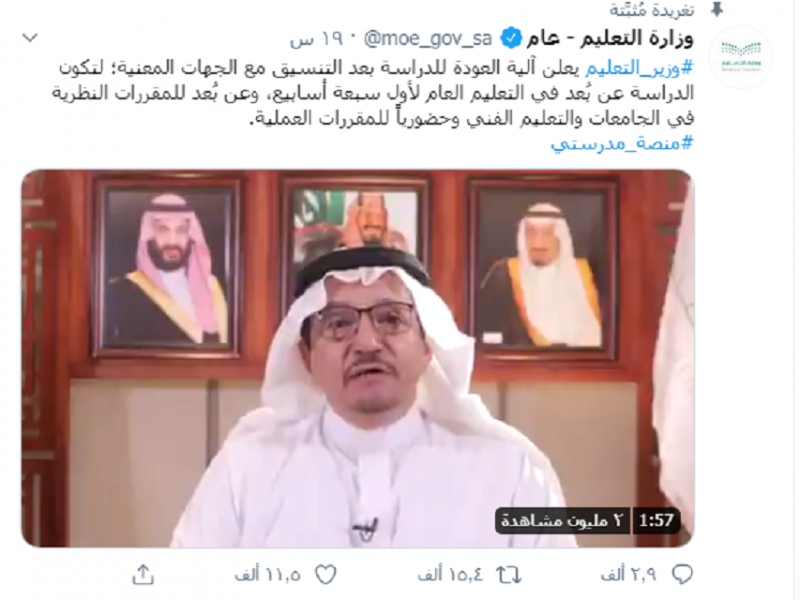Click the @moe_gov_sa handle
Screen dimensions: 800x600
[428, 39]
